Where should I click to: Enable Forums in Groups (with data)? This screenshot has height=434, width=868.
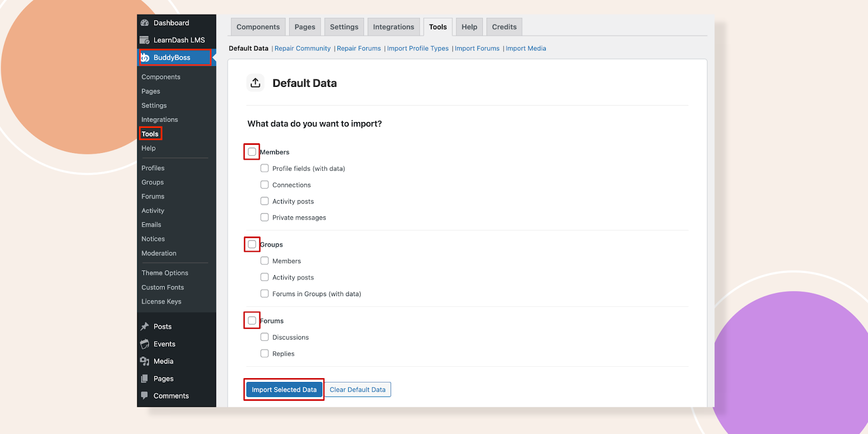(x=265, y=293)
